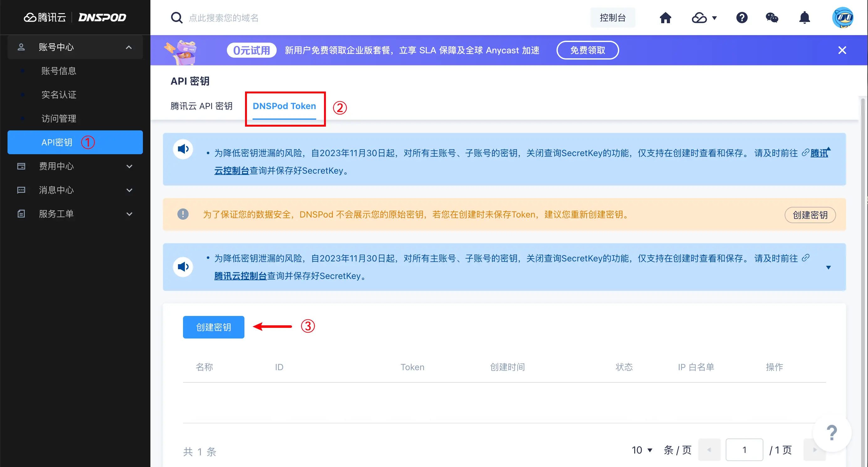Expand the 服务工单 sidebar section
The width and height of the screenshot is (868, 467).
[129, 214]
